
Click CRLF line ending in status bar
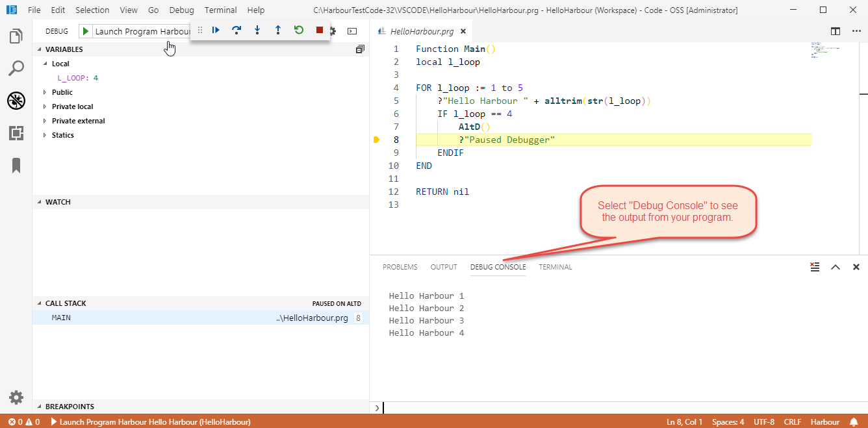[x=792, y=422]
